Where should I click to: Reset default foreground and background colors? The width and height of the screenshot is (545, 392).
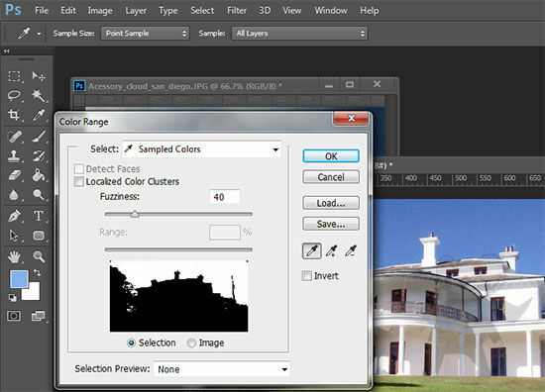pos(13,298)
